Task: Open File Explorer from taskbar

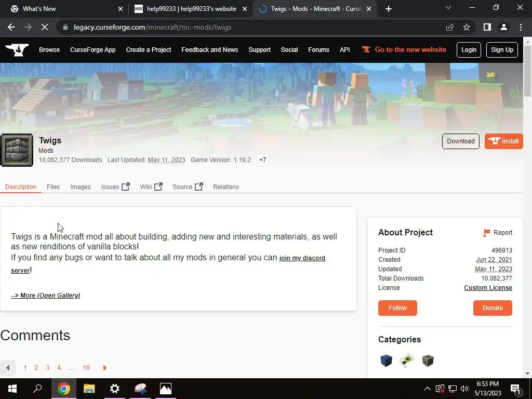Action: [89, 388]
